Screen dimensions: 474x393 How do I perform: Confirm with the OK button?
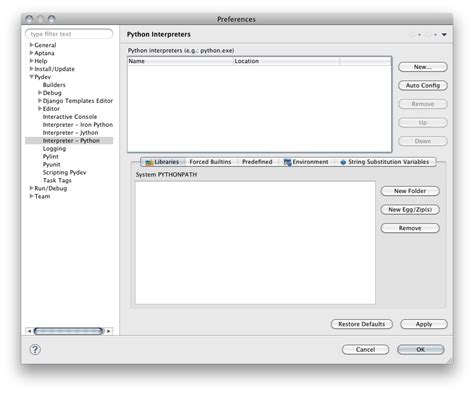pos(421,349)
